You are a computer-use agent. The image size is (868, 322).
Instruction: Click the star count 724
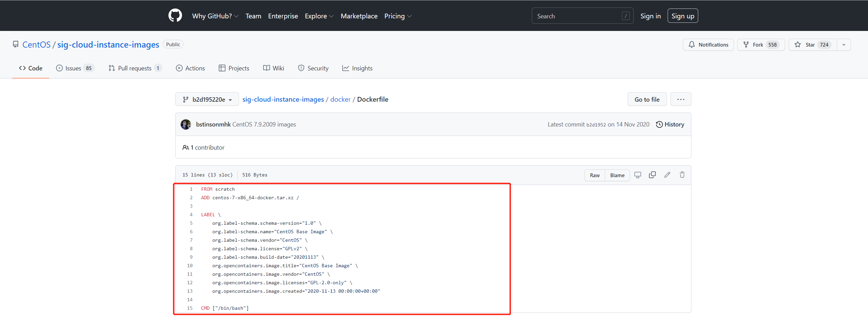[824, 45]
